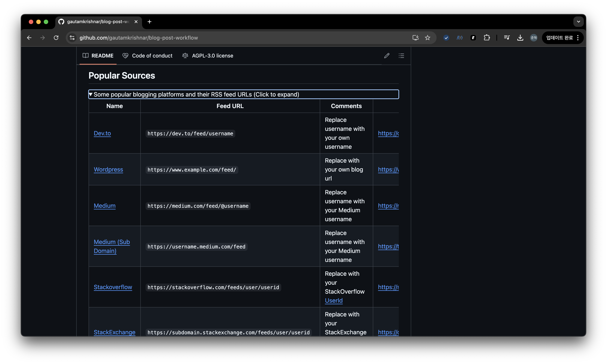607x364 pixels.
Task: Close the gautamkrishnar/blog-post tab
Action: coord(136,22)
